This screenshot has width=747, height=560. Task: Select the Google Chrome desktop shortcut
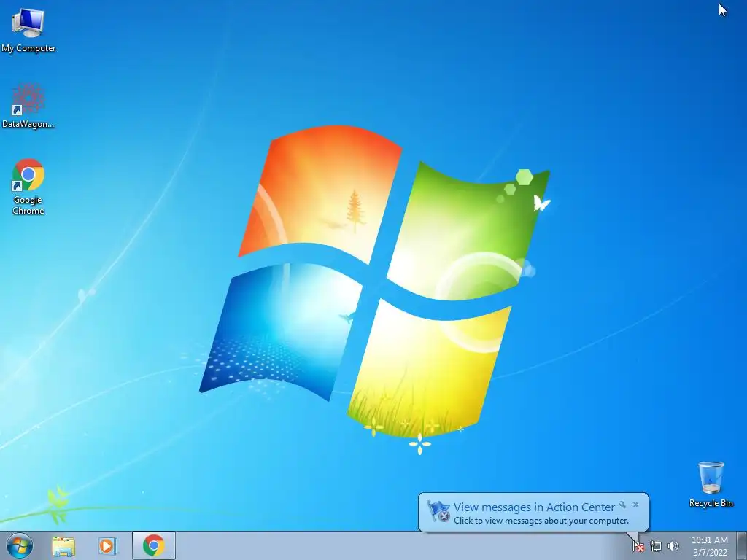pyautogui.click(x=28, y=187)
